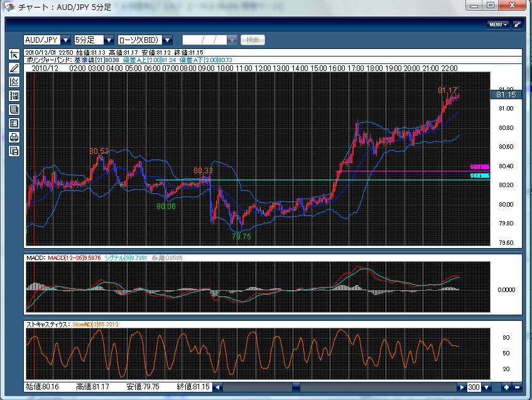Zoom out with the minus button
The image size is (532, 400).
[x=517, y=387]
